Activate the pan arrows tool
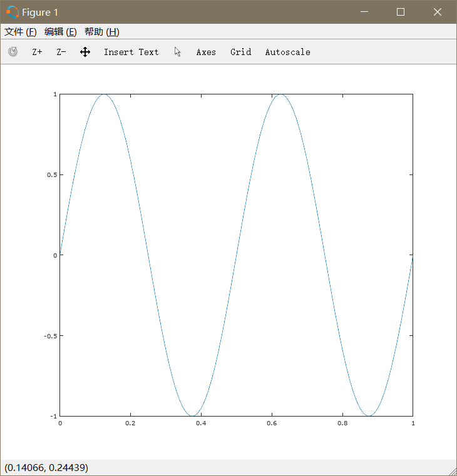Image resolution: width=457 pixels, height=476 pixels. click(x=85, y=52)
